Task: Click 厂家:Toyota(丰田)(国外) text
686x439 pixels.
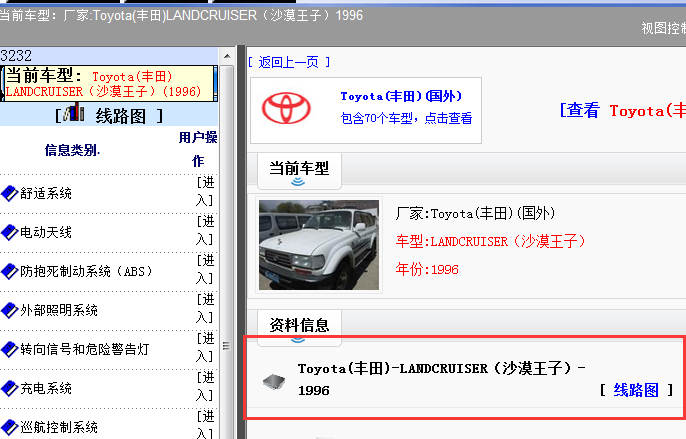Action: click(x=475, y=214)
